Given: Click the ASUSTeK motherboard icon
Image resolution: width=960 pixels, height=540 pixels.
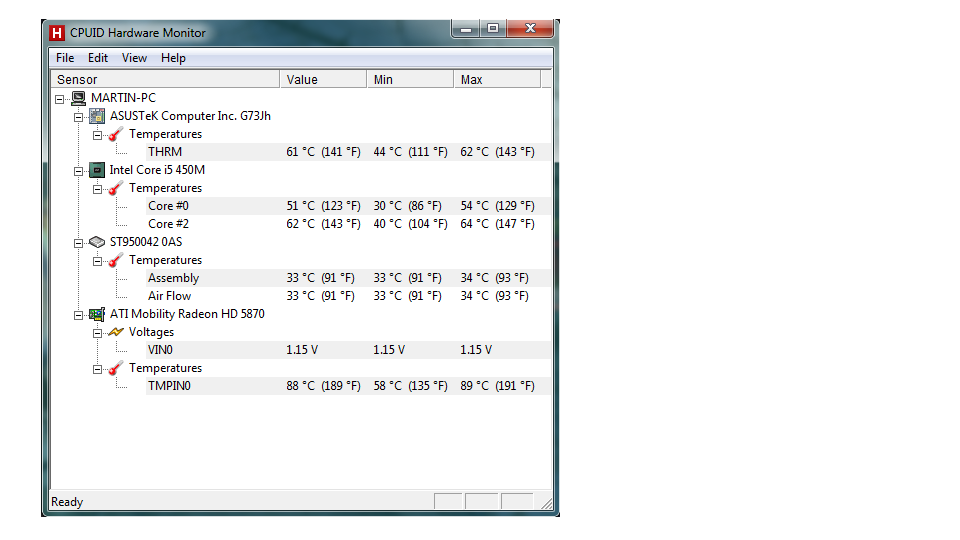Looking at the screenshot, I should pyautogui.click(x=97, y=116).
